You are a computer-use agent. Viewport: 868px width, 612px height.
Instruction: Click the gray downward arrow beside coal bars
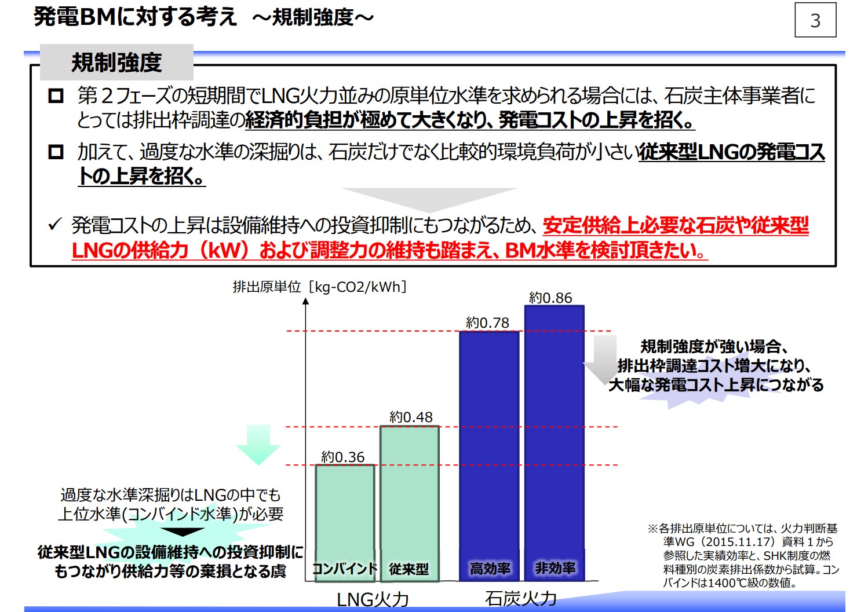pyautogui.click(x=604, y=358)
